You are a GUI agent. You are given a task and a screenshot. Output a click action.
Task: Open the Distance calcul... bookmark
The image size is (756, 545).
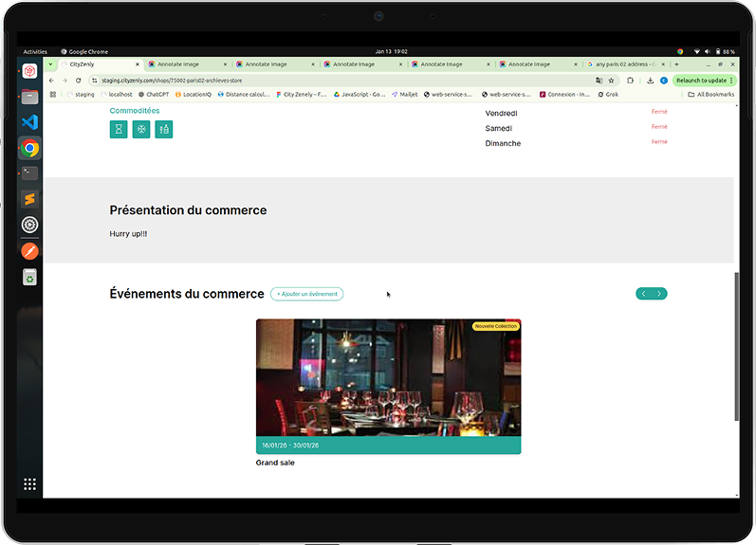coord(244,95)
